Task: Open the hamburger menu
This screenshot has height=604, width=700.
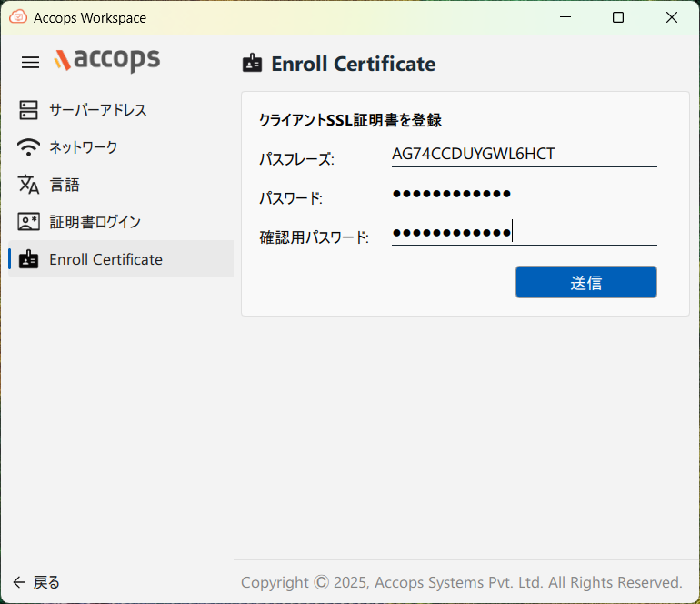Action: click(30, 63)
